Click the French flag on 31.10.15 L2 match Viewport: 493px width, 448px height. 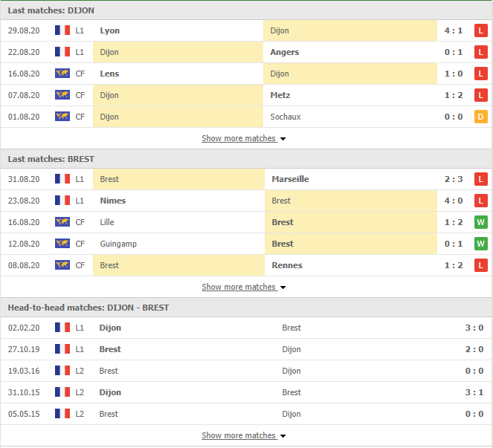[x=62, y=392]
